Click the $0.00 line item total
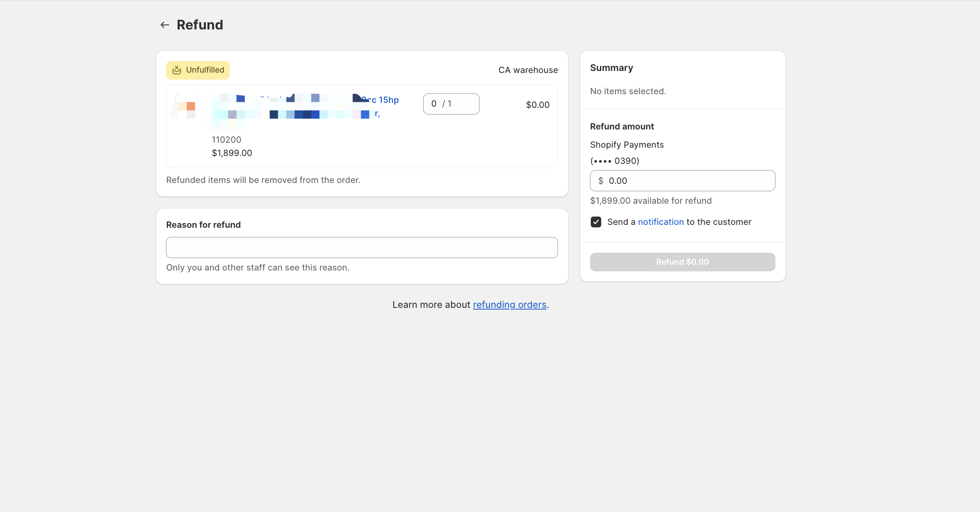The width and height of the screenshot is (980, 512). tap(537, 105)
